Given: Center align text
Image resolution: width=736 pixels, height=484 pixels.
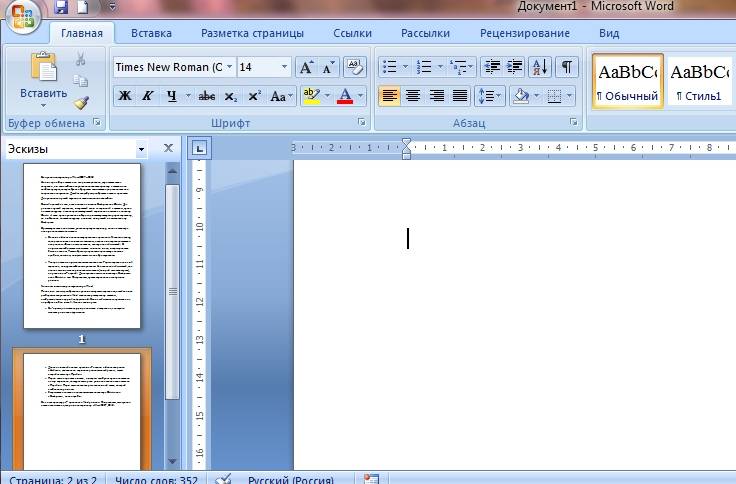Looking at the screenshot, I should pos(413,96).
